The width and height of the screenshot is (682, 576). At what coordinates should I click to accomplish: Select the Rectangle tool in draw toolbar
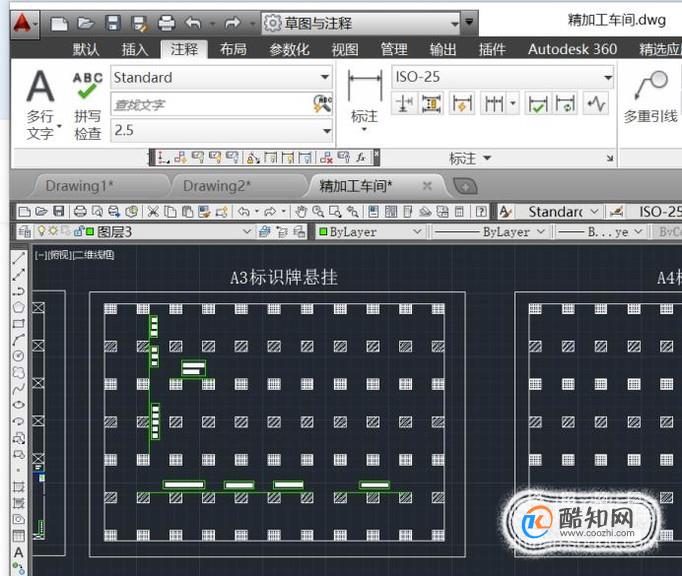coord(18,324)
